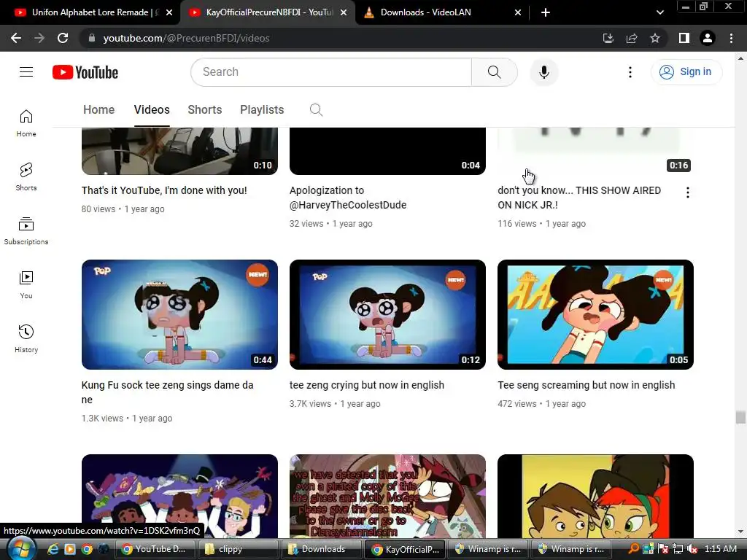Open options for Nick Jr. video
This screenshot has height=560, width=747.
(x=687, y=192)
